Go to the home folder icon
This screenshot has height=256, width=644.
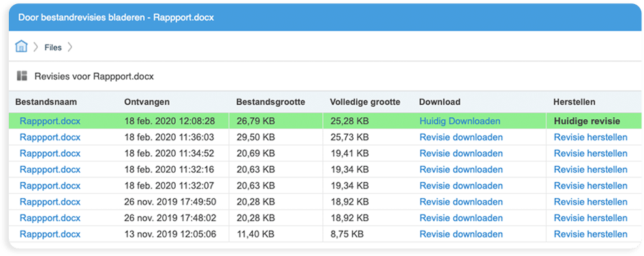[x=21, y=47]
